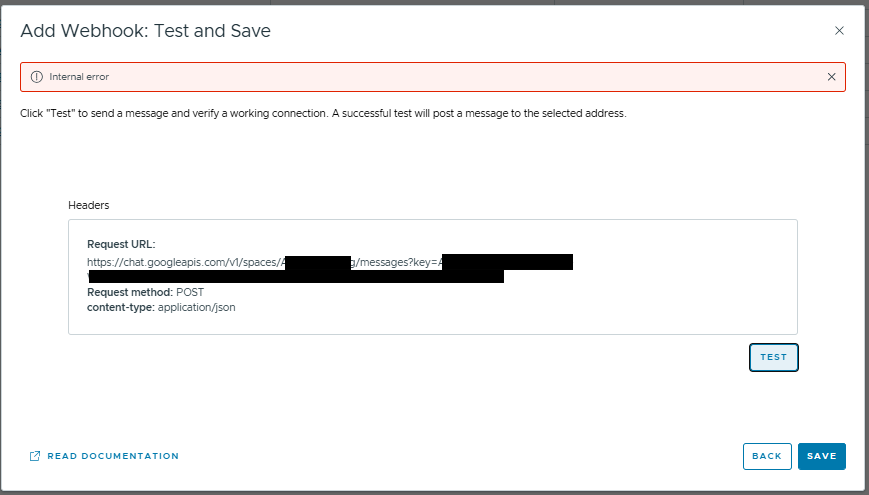Click the long redacted bar on the URL's second line
Screen dimensions: 869x495
point(295,276)
